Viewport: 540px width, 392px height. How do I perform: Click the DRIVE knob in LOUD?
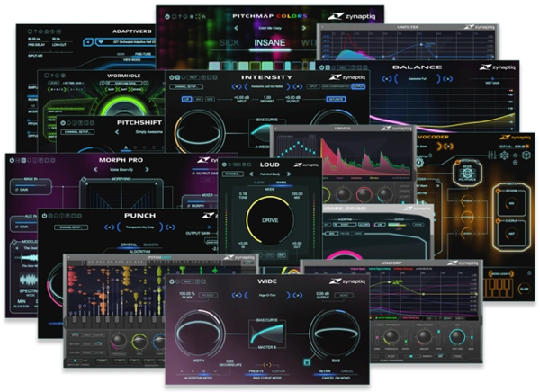pos(270,220)
